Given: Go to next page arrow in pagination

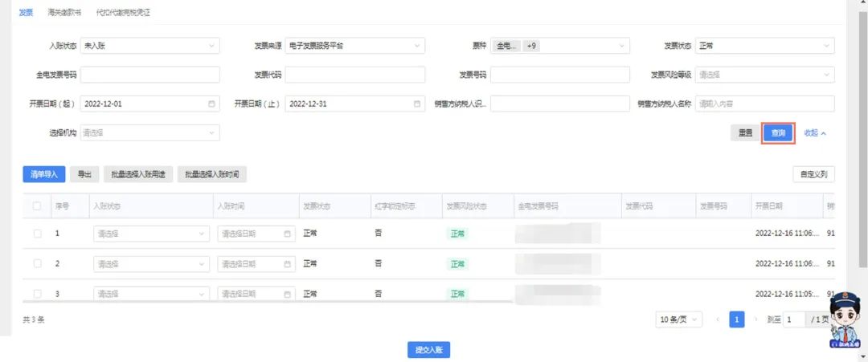Looking at the screenshot, I should [x=755, y=319].
